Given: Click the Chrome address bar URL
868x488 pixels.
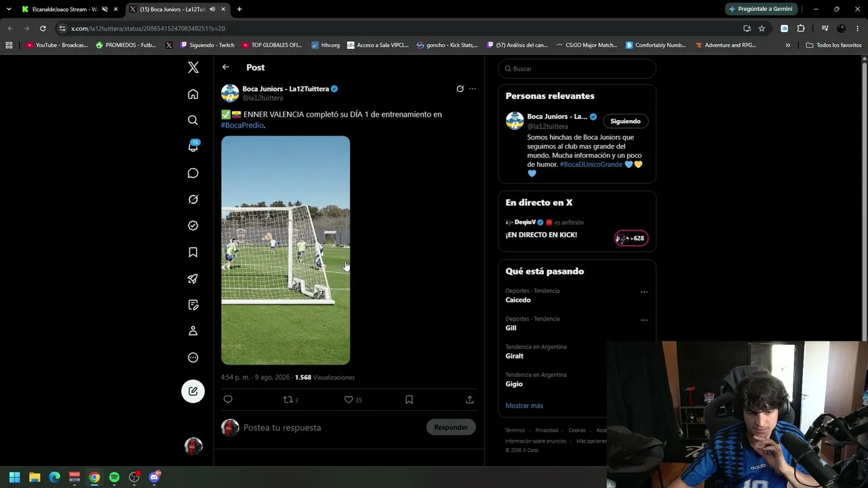Looking at the screenshot, I should click(x=148, y=28).
